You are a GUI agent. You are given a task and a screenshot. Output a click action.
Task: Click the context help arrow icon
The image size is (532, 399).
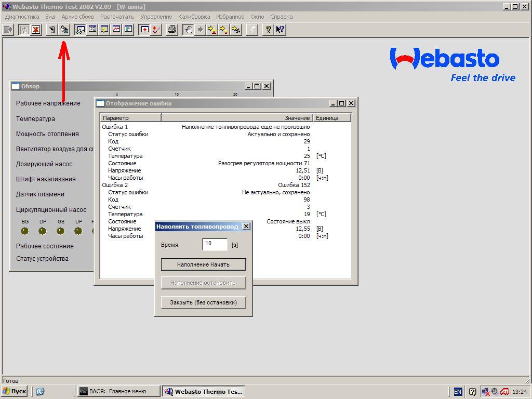tap(280, 30)
